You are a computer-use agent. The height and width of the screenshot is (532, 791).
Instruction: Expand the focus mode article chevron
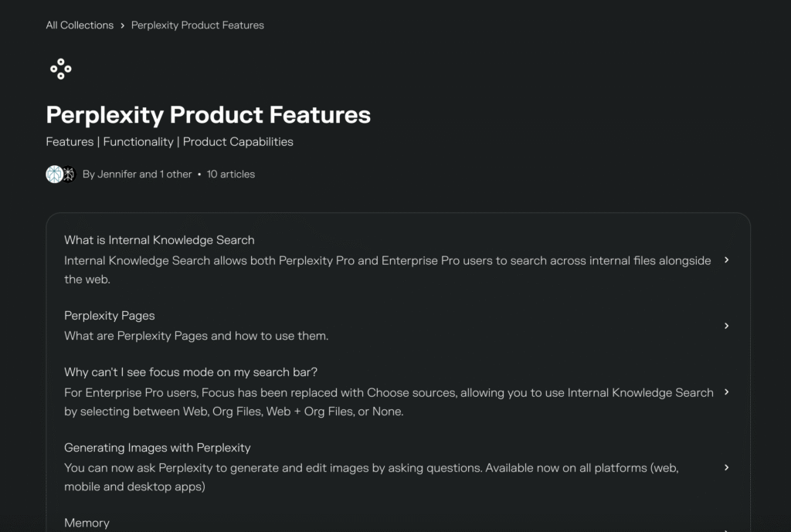[x=726, y=392]
